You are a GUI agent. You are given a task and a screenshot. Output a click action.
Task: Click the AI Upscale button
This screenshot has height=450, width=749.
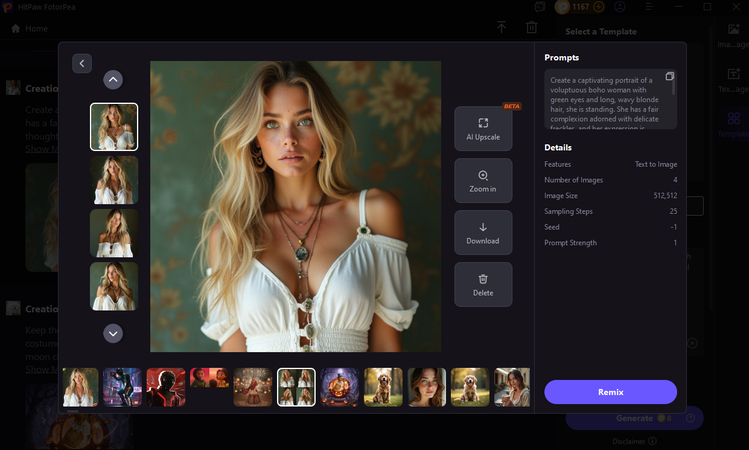[483, 129]
